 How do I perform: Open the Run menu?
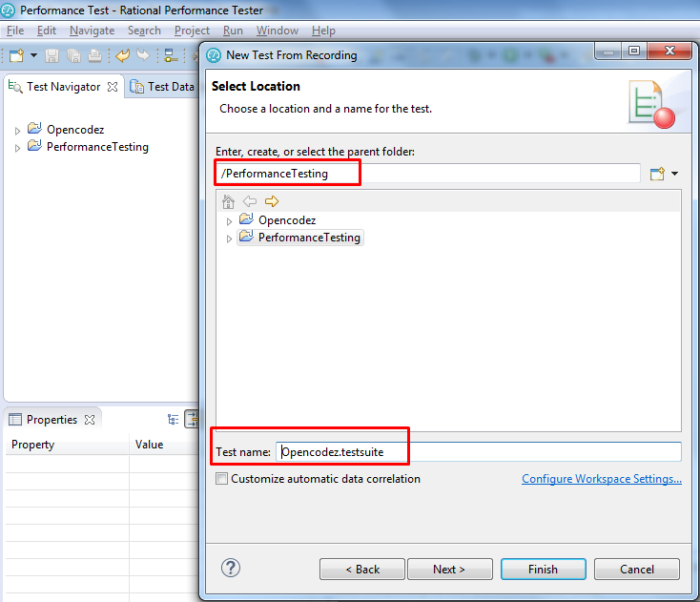click(x=233, y=31)
